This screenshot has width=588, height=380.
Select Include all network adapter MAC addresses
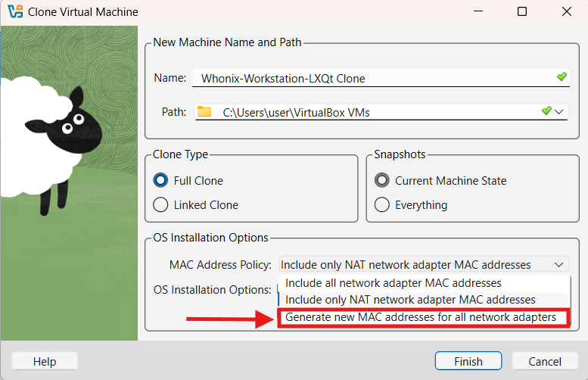393,283
